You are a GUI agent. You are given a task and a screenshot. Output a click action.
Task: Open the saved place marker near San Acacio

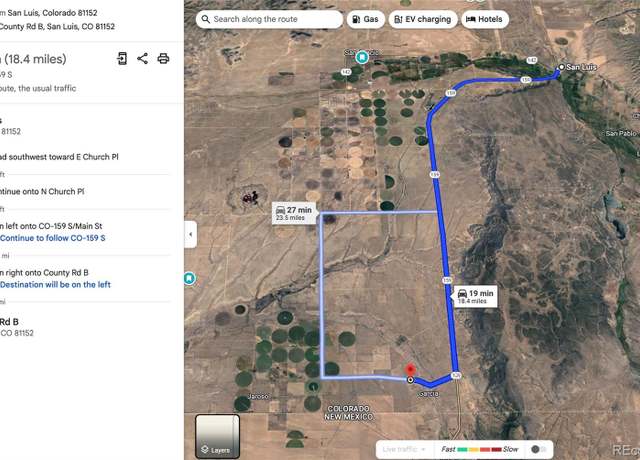point(362,57)
